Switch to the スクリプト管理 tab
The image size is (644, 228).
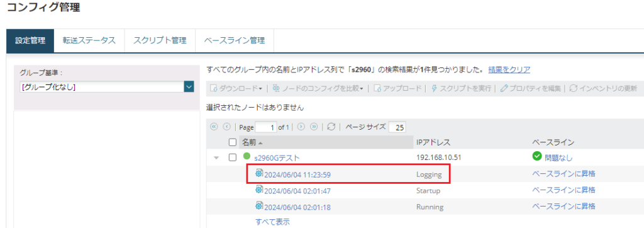(160, 41)
